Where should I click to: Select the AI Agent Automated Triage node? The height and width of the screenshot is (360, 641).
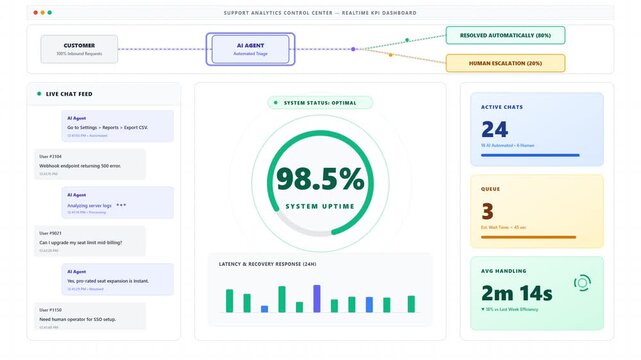tap(250, 49)
